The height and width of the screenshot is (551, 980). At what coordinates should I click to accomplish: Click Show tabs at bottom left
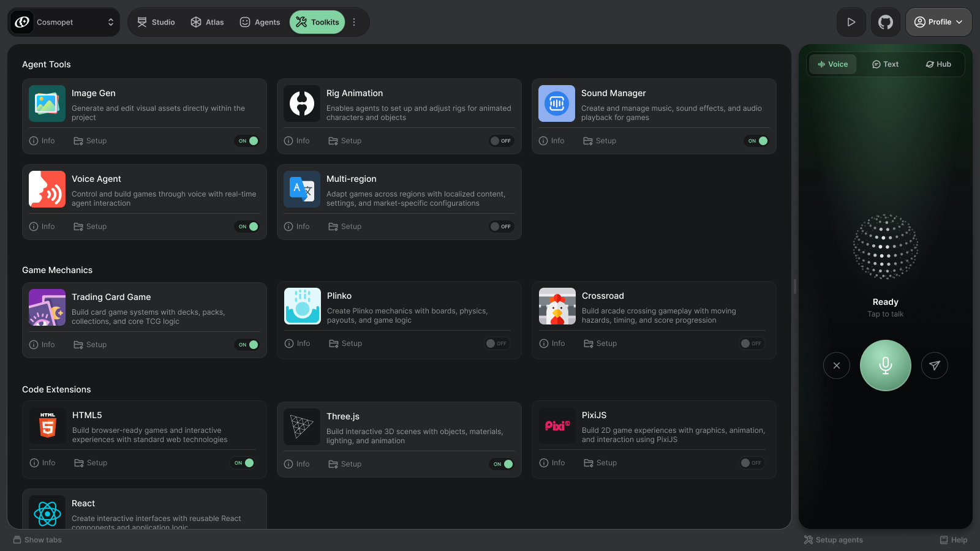[x=37, y=540]
